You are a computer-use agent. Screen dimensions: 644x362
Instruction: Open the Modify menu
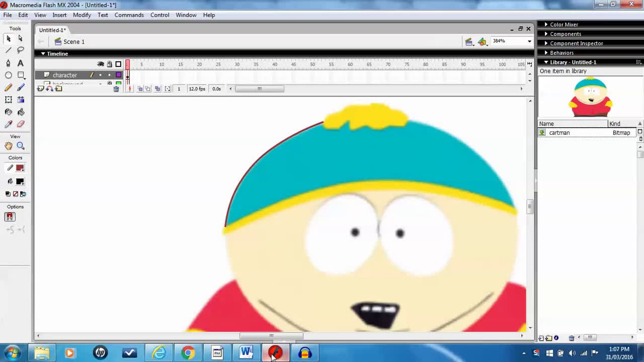tap(82, 15)
